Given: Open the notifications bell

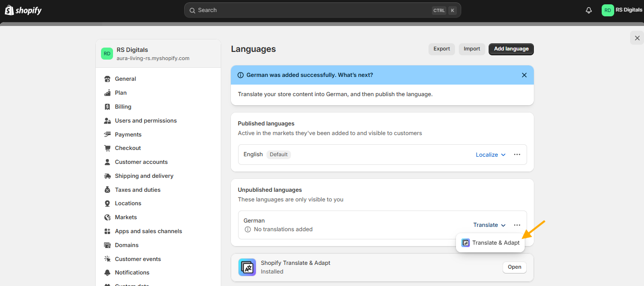Looking at the screenshot, I should coord(589,10).
